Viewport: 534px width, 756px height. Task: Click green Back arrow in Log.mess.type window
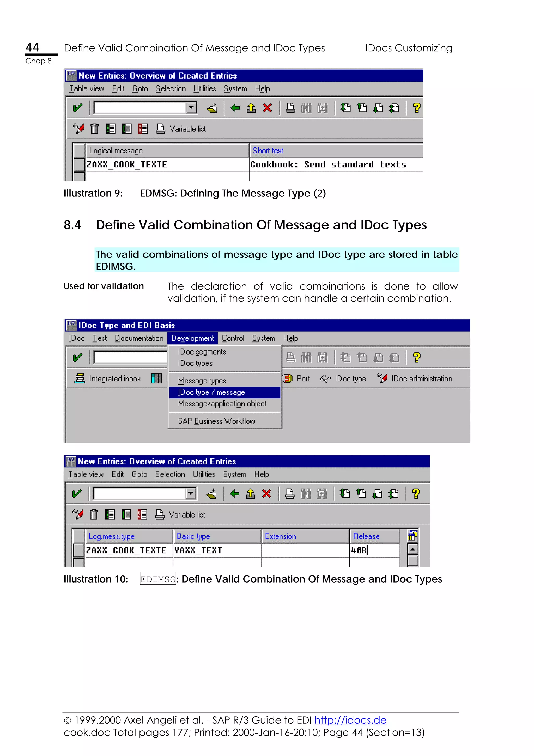pos(235,493)
